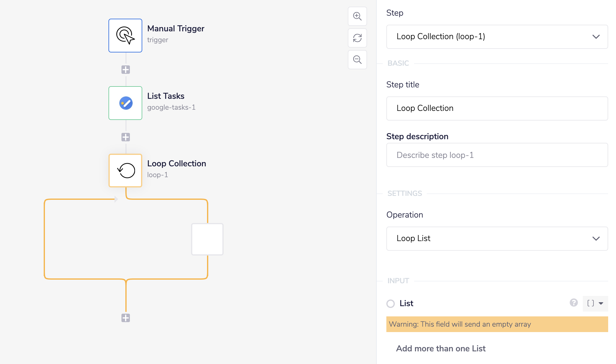Select the Manual Trigger node icon

[125, 35]
